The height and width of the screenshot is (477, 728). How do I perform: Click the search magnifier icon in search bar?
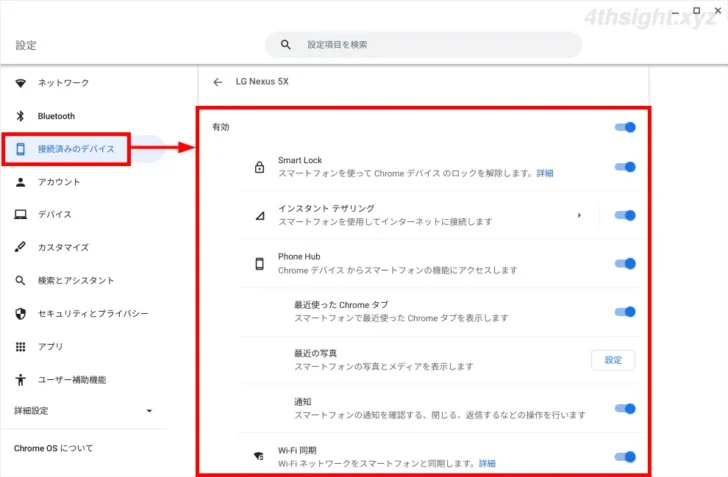pyautogui.click(x=286, y=45)
